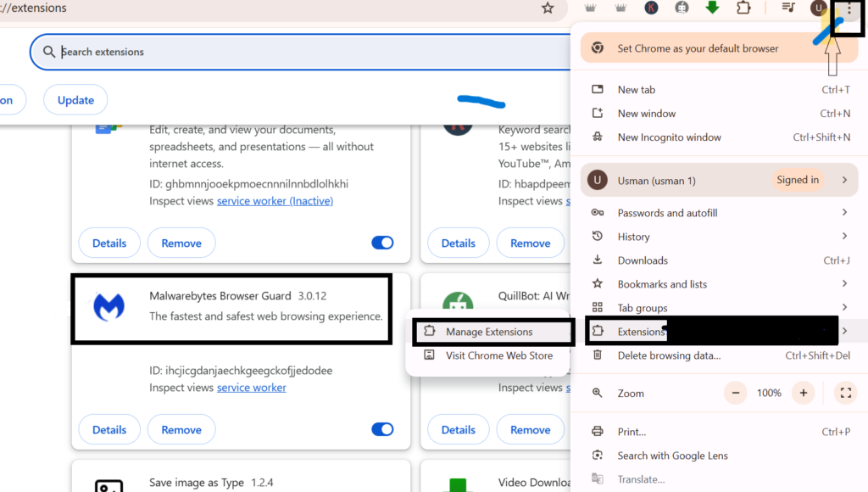Expand the Passwords and autofill submenu
Viewport: 868px width, 492px height.
(x=844, y=212)
